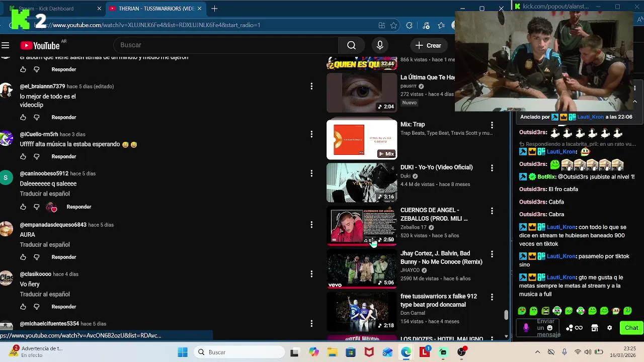Open the browser media control icon

426,25
